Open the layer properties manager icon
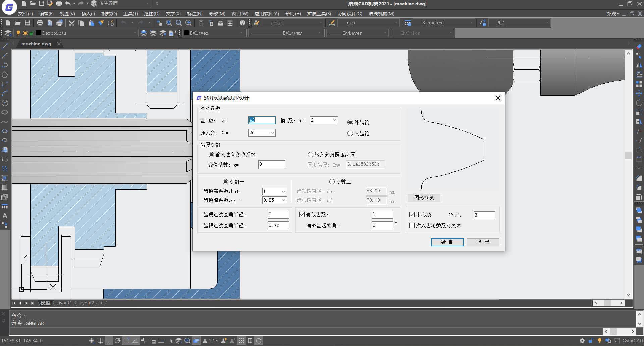644x346 pixels. pos(8,33)
